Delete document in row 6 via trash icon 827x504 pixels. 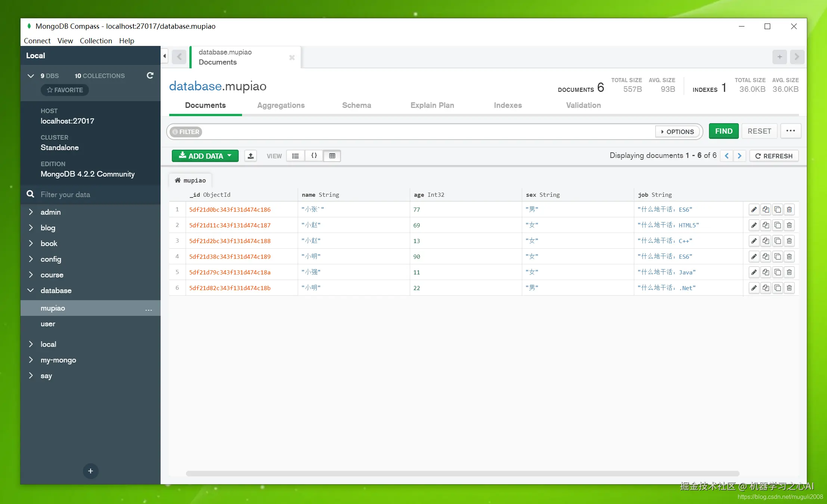click(789, 288)
